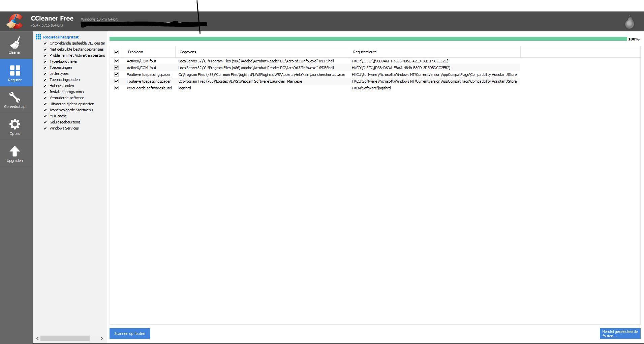Viewport: 644px width, 344px height.
Task: Click Scannen op fouten button
Action: [130, 334]
